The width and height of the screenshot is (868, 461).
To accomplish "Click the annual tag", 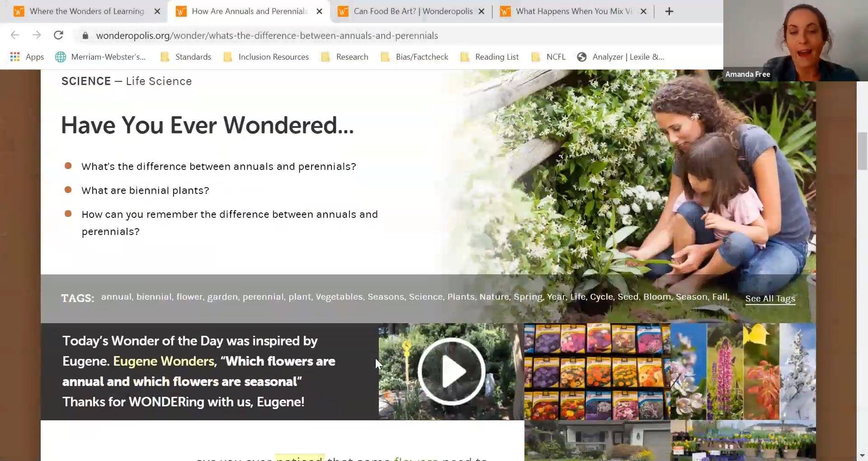I will (116, 297).
